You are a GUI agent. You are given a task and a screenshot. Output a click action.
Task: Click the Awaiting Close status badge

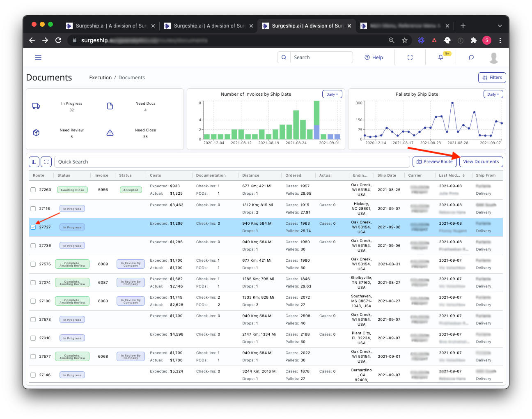(x=72, y=190)
